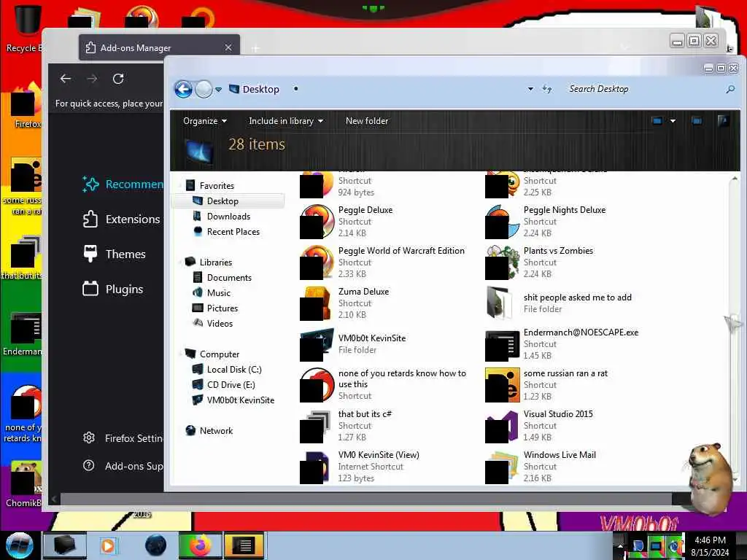Switch to Add-ons Manager tab in Firefox

(x=159, y=47)
